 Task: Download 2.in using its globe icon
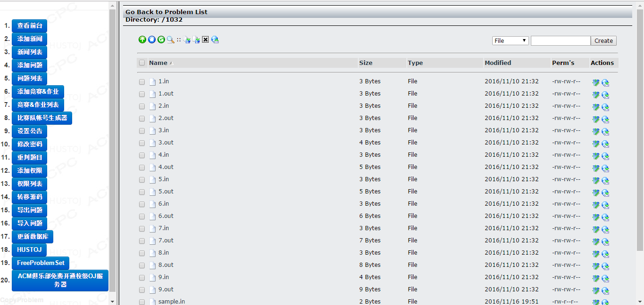(605, 107)
